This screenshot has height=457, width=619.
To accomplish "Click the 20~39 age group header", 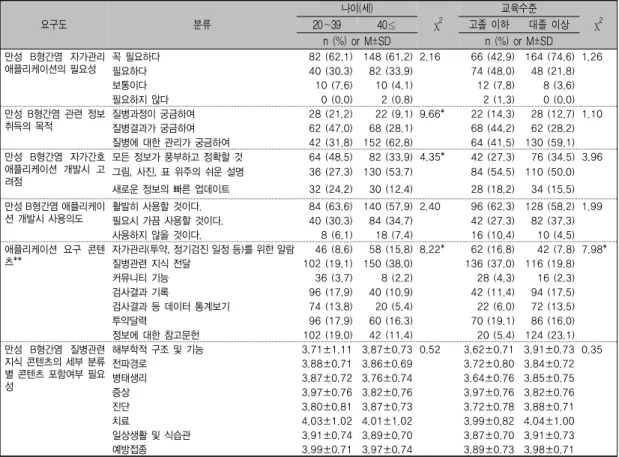I will pyautogui.click(x=326, y=24).
